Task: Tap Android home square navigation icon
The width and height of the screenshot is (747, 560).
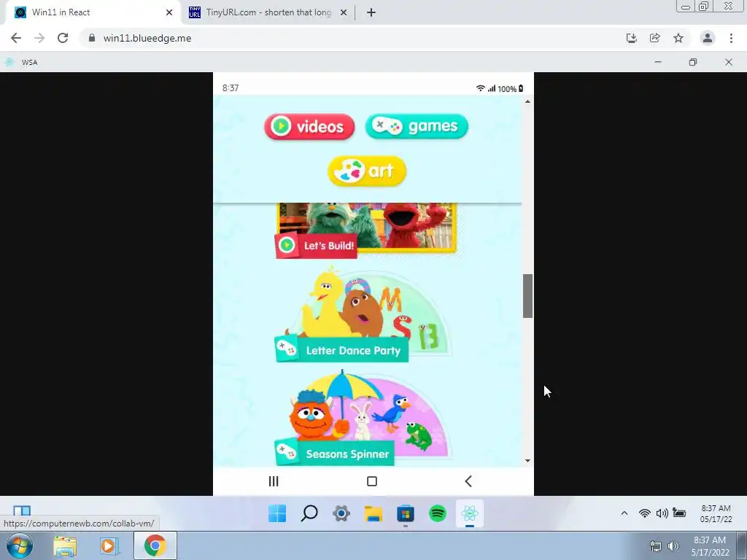Action: coord(372,481)
